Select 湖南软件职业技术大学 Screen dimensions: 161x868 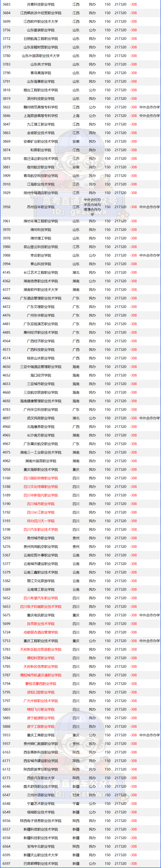click(x=41, y=290)
